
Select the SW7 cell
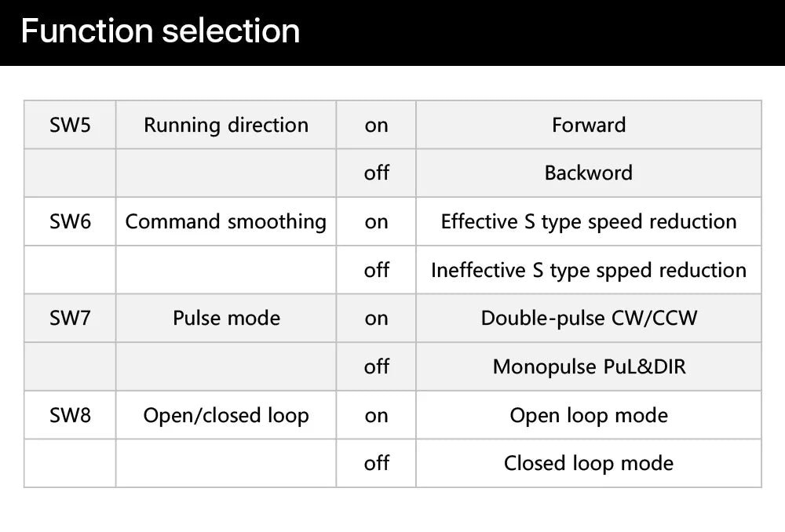coord(70,318)
